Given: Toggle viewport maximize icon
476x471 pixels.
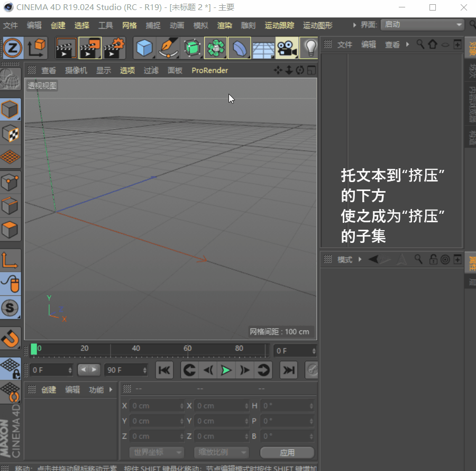Looking at the screenshot, I should [x=312, y=70].
